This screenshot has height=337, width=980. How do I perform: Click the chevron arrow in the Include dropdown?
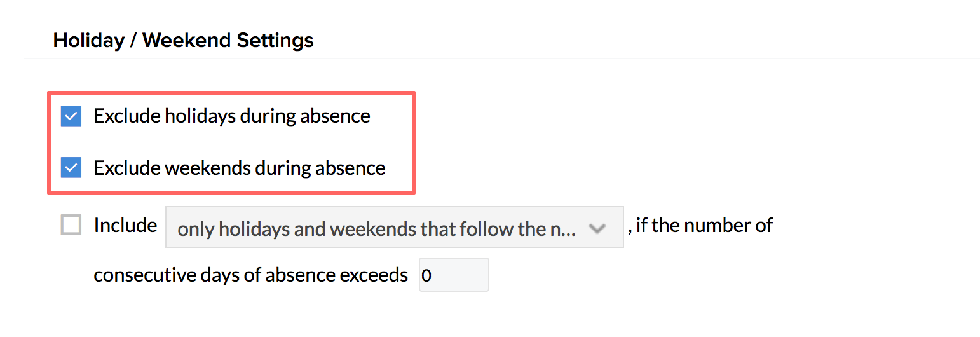(597, 228)
